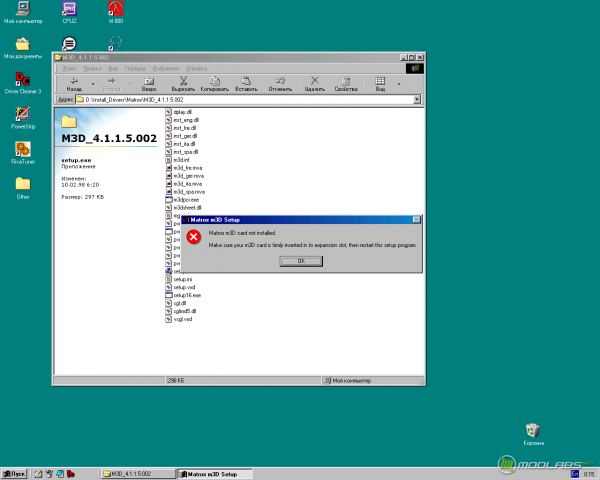Switch to Matrox m3D Setup taskbar button
The width and height of the screenshot is (600, 480).
215,474
